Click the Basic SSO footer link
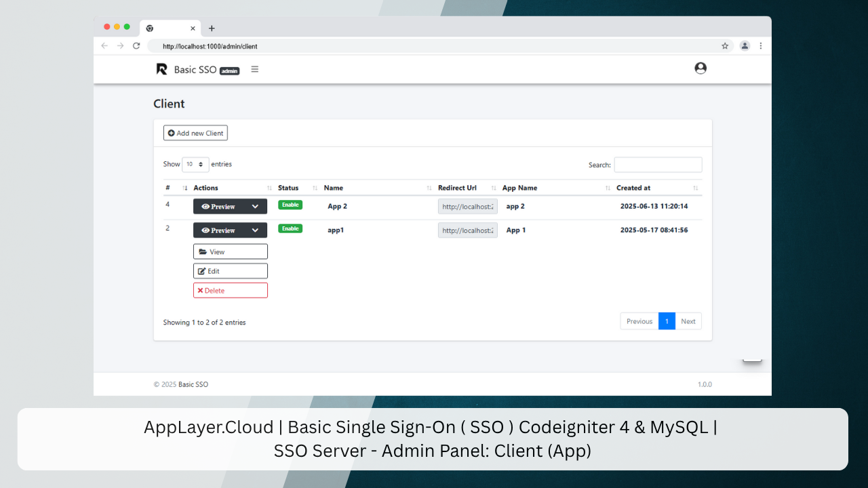Screen dimensions: 868x488 pyautogui.click(x=193, y=384)
